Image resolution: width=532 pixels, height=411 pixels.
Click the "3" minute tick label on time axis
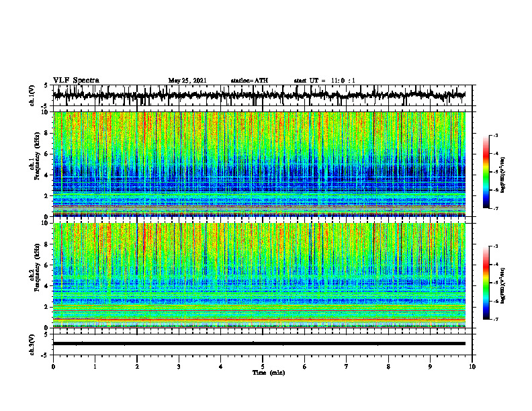179,367
